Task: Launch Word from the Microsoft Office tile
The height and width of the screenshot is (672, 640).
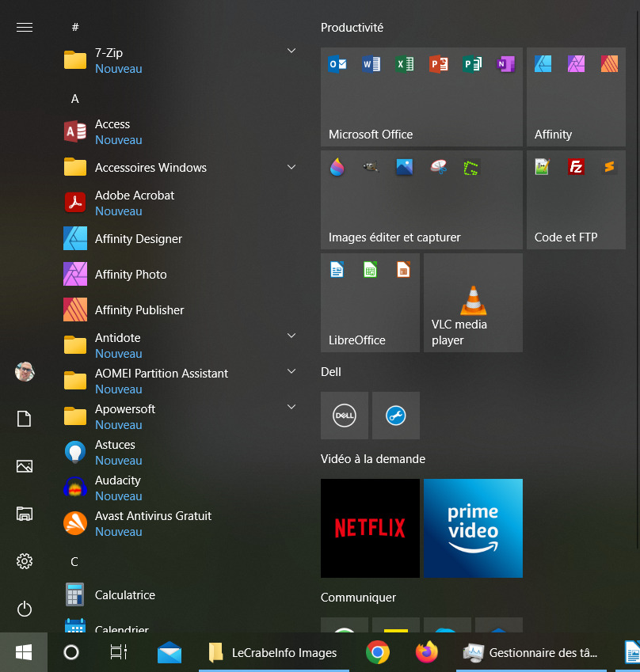Action: pyautogui.click(x=371, y=64)
